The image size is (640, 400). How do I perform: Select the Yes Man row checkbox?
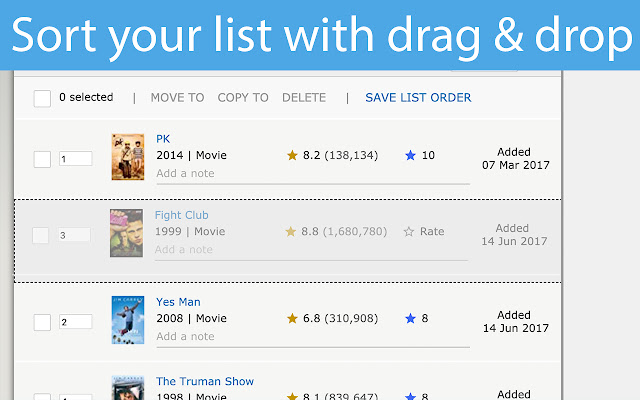42,322
